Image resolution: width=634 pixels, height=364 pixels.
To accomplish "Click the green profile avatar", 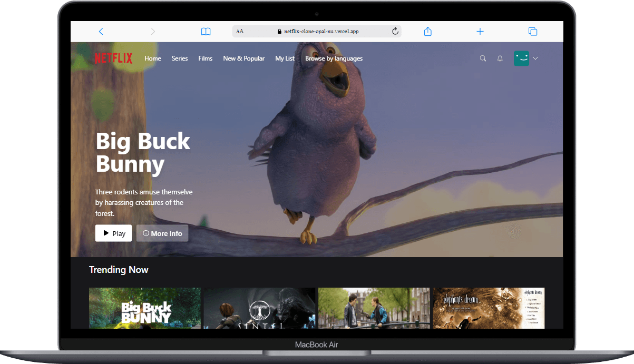I will [521, 58].
